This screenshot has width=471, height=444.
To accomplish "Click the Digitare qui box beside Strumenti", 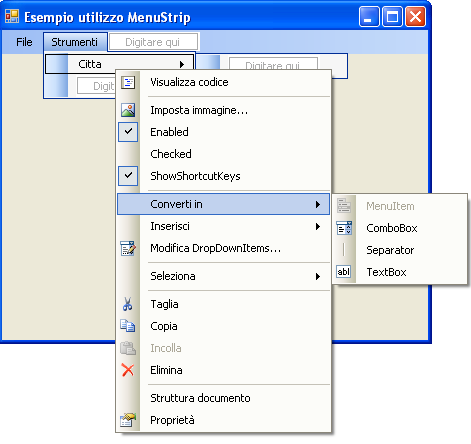I will pos(153,42).
